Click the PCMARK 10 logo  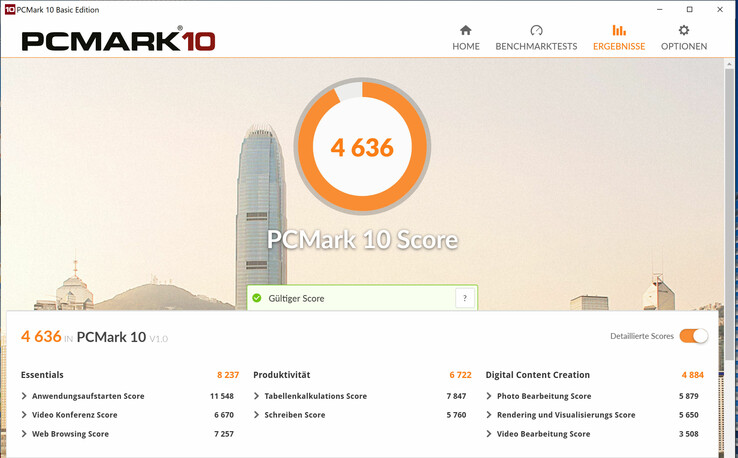118,40
